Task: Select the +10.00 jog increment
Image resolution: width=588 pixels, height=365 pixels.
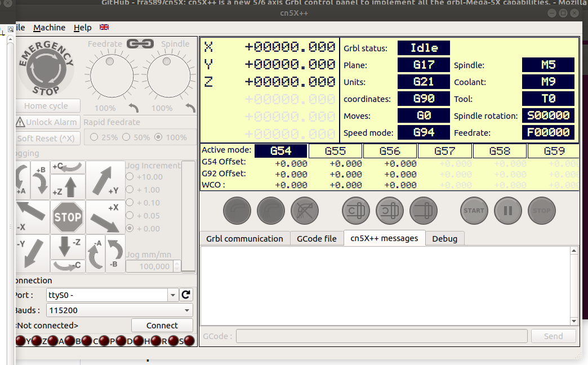Action: pyautogui.click(x=130, y=177)
